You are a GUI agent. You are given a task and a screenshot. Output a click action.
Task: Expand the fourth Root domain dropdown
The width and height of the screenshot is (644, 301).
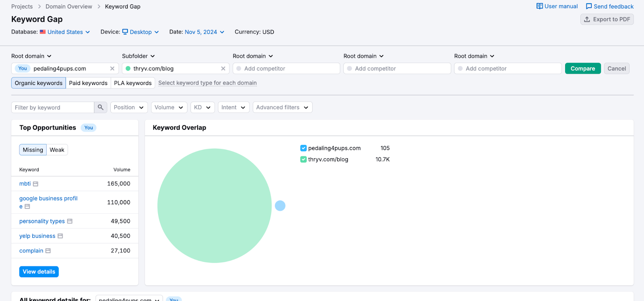point(363,56)
